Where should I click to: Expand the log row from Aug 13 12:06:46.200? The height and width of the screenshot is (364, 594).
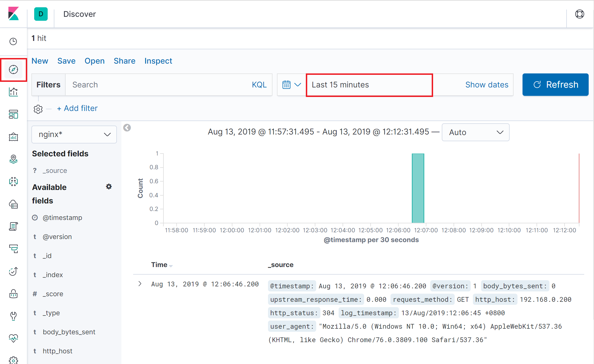pyautogui.click(x=140, y=284)
